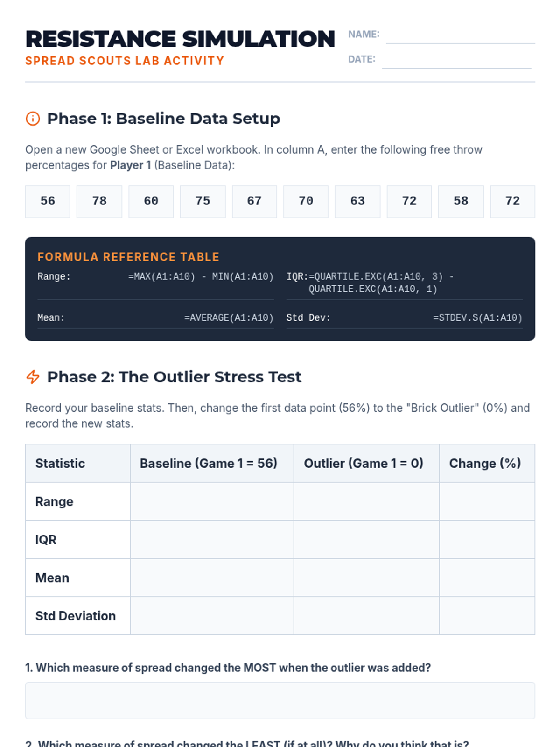Screen dimensions: 560x747
Task: Click the Outlier cell for IQR
Action: [366, 540]
